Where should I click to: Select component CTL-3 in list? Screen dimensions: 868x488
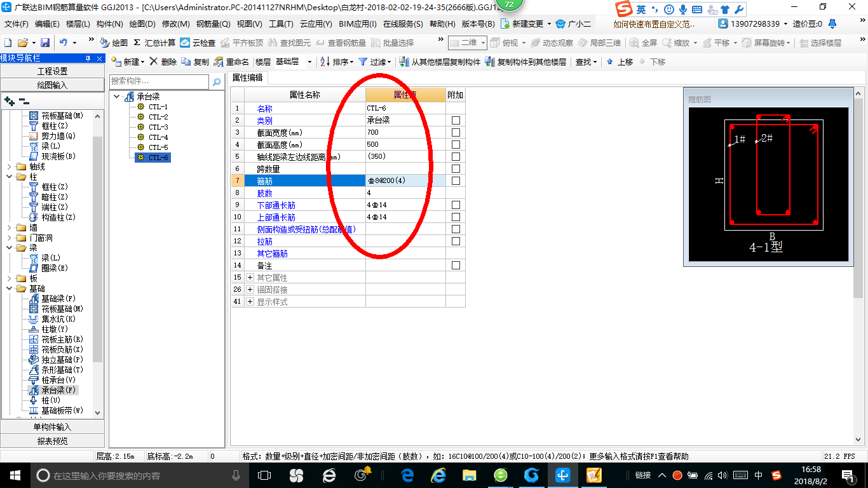(158, 127)
